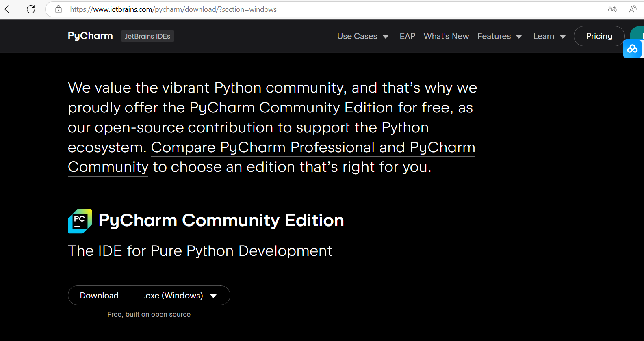Click the JetBrains IDEs badge

[147, 36]
